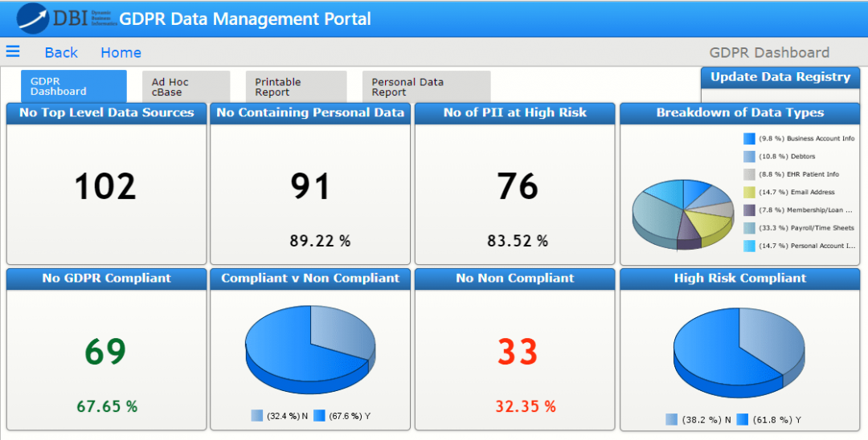The height and width of the screenshot is (440, 868).
Task: Select the Email Address legend swatch
Action: [x=749, y=192]
